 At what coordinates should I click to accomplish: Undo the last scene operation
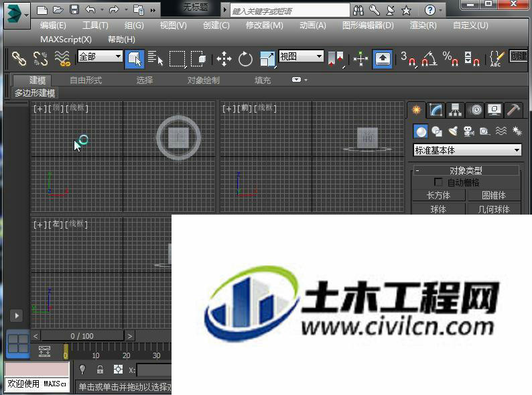[x=90, y=10]
